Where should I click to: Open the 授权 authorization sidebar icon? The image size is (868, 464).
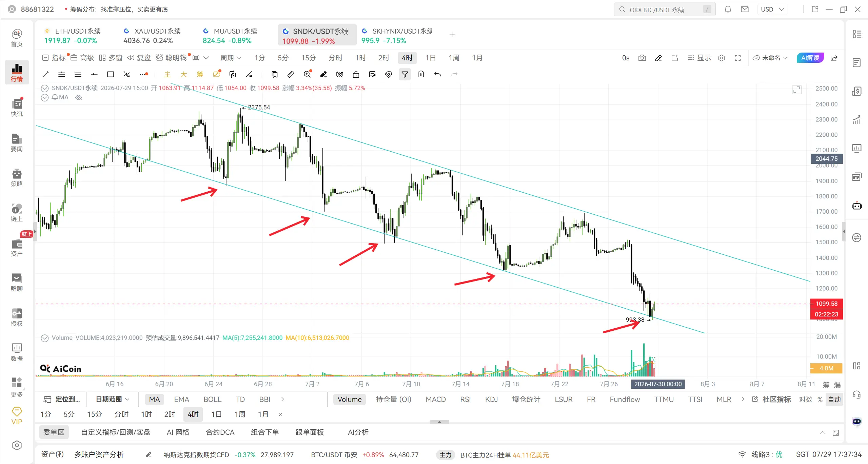pos(17,317)
